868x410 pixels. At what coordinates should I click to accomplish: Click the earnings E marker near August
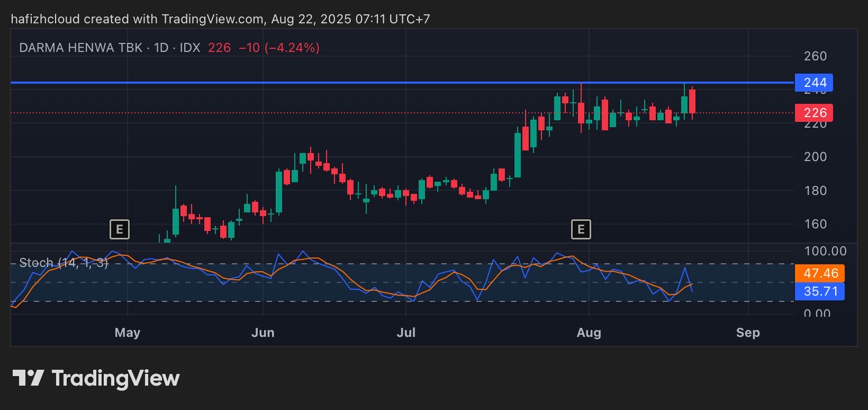(581, 229)
